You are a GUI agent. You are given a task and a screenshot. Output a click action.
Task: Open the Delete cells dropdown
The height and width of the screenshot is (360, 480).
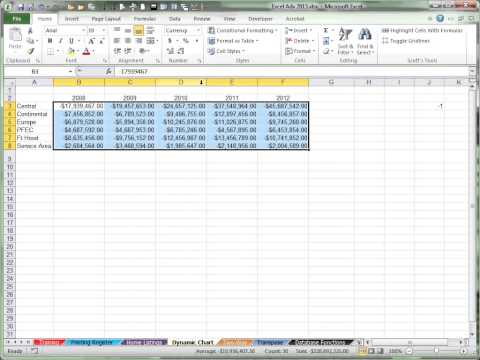(x=300, y=41)
